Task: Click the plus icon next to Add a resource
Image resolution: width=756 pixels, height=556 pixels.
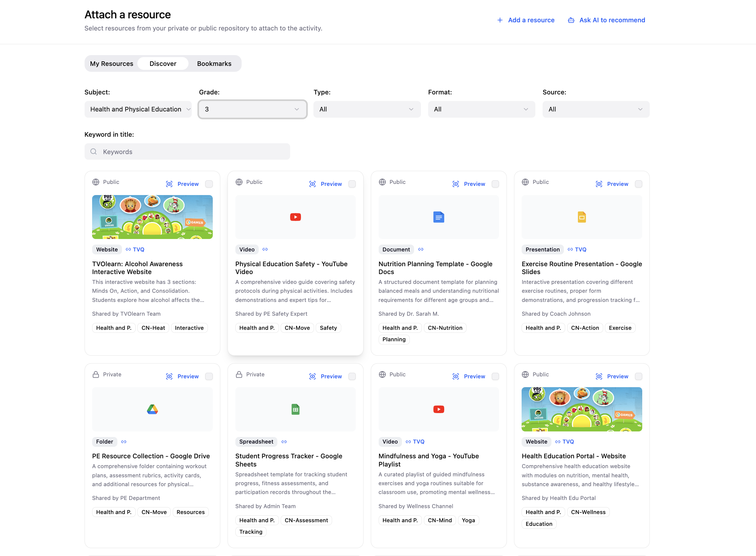Action: point(500,20)
